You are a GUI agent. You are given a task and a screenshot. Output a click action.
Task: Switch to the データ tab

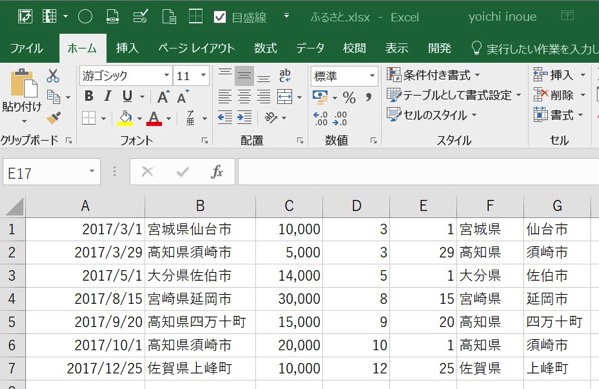pos(310,48)
